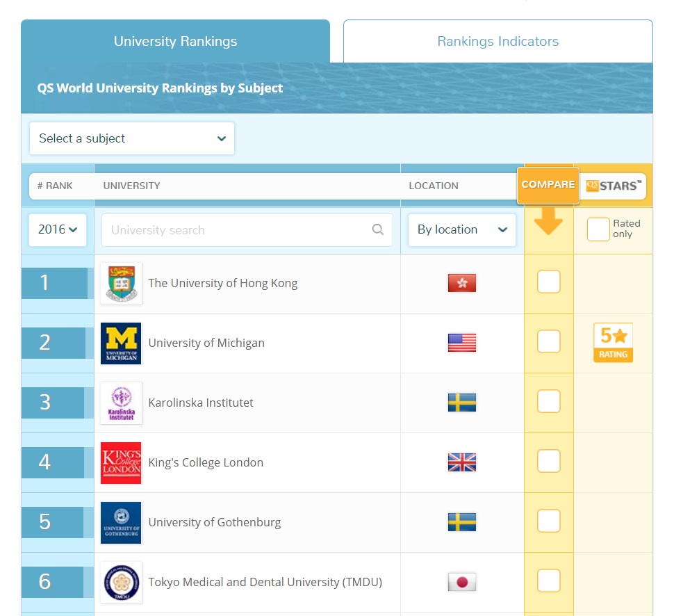Open the Tokyo Medical and Dental University link
Viewport: 674px width, 616px height.
(x=265, y=582)
